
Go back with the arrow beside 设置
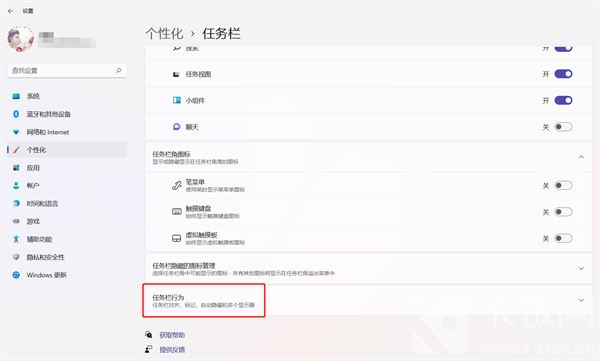10,11
